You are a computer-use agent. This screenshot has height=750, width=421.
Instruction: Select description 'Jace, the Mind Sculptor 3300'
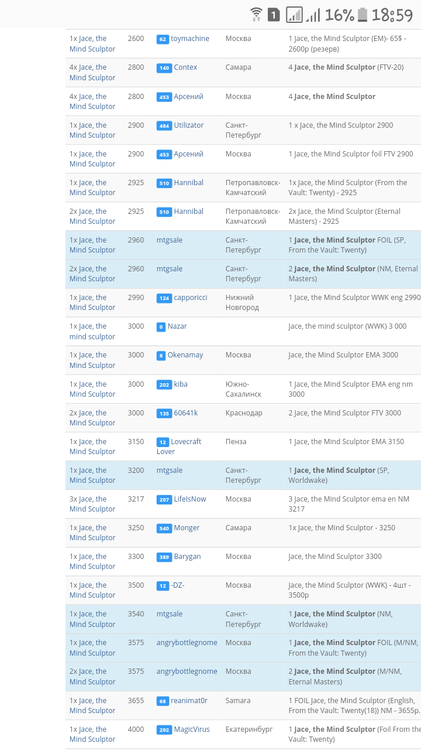pos(335,556)
